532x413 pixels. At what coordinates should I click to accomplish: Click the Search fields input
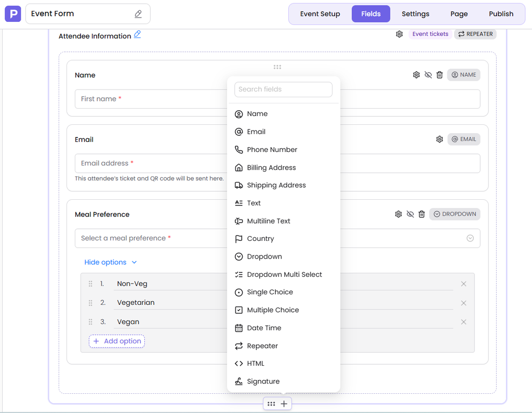tap(283, 89)
